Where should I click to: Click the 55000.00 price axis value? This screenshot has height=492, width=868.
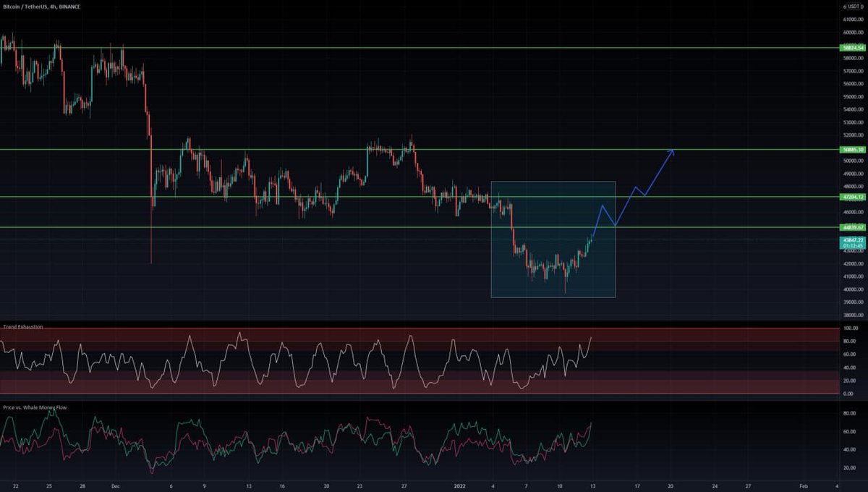click(852, 96)
